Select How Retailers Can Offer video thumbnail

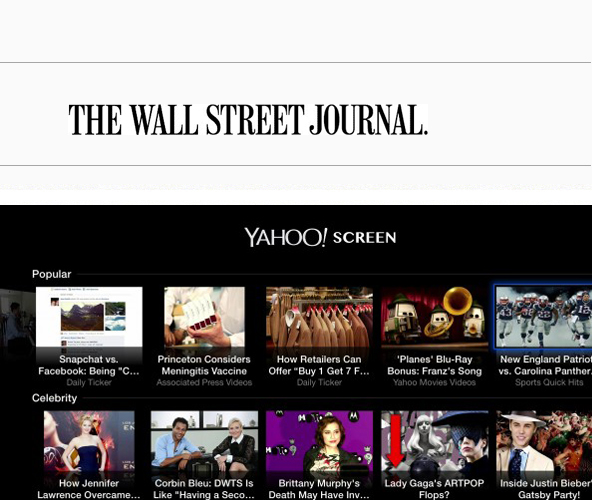319,317
